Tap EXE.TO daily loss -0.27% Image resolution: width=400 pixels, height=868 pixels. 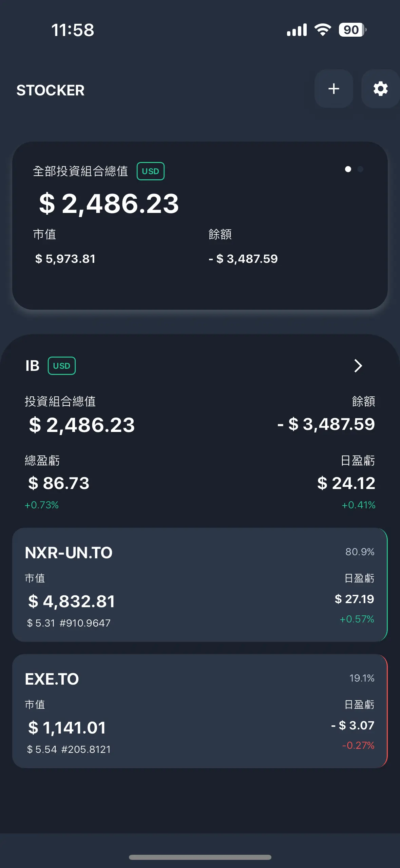click(x=358, y=745)
